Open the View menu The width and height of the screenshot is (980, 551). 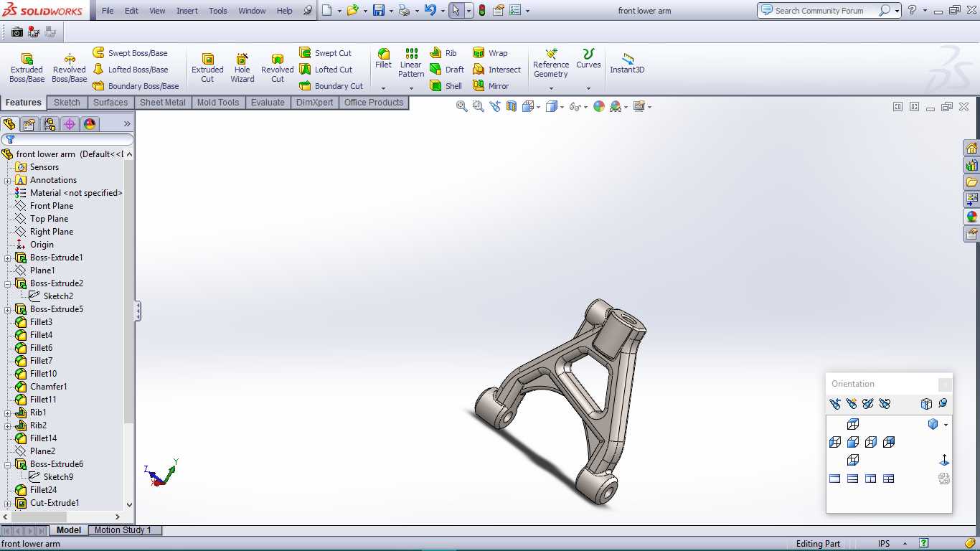(x=157, y=11)
